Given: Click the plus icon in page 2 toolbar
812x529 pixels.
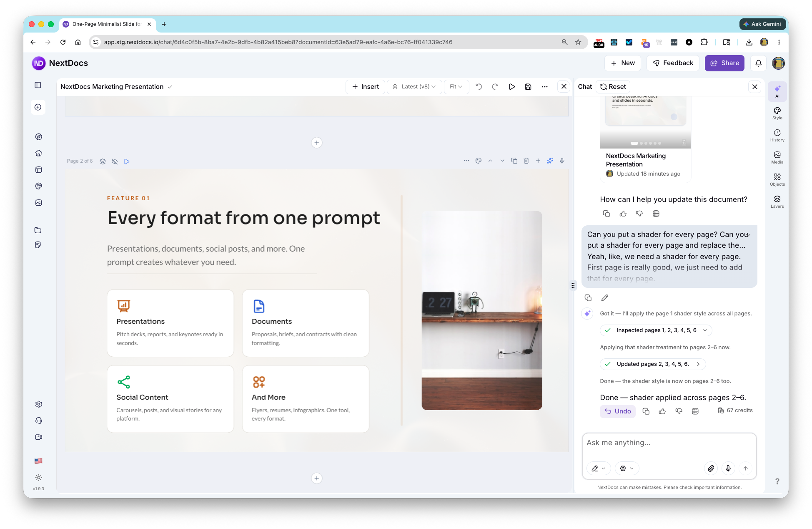Looking at the screenshot, I should click(x=538, y=161).
